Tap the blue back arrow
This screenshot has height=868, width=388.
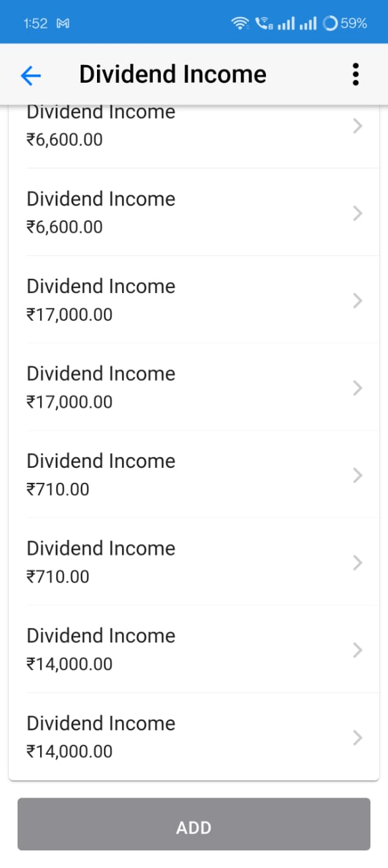coord(31,76)
